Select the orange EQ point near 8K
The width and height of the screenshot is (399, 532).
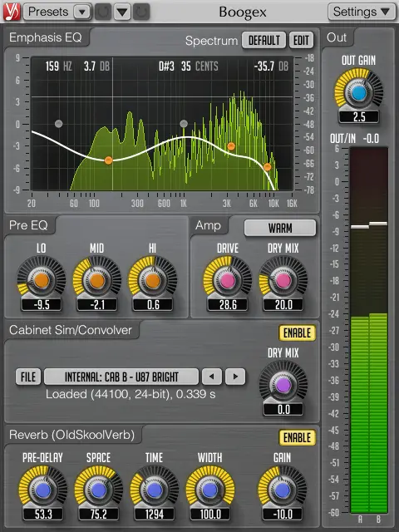pyautogui.click(x=268, y=167)
